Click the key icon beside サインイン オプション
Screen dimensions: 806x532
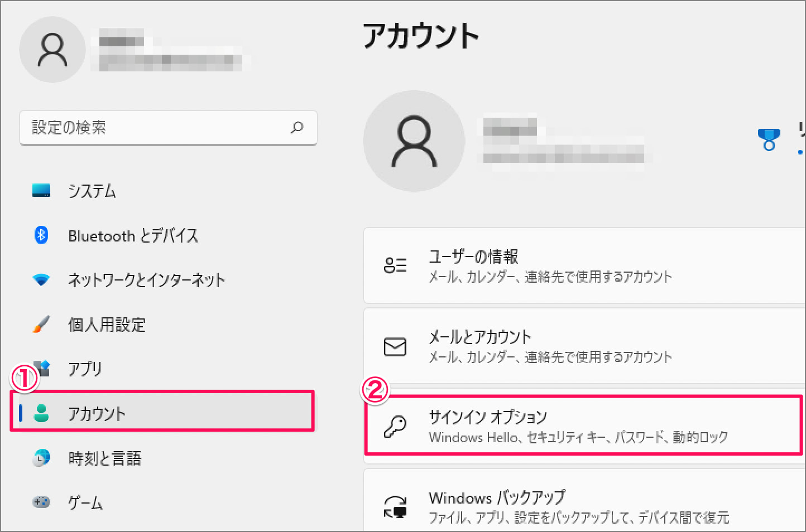coord(396,426)
